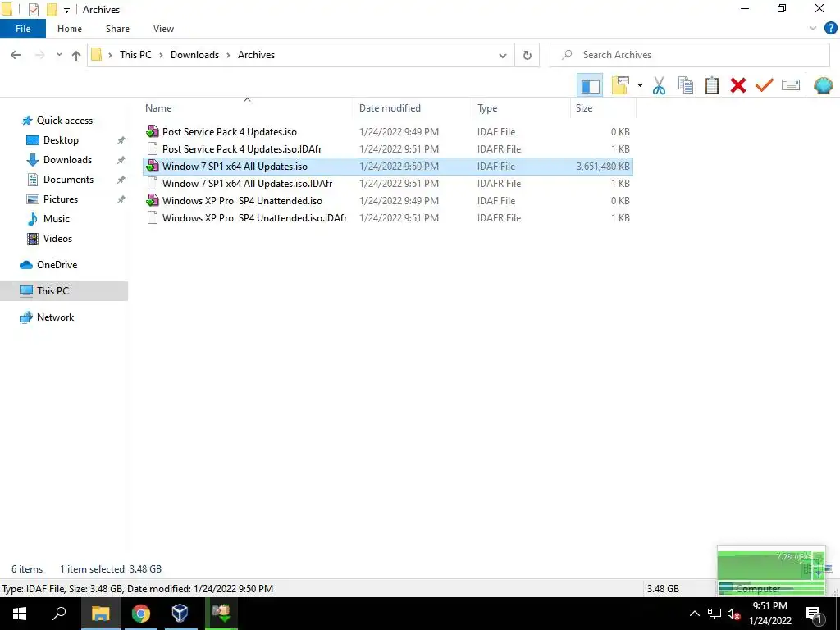
Task: Click Archives in the address bar
Action: (256, 55)
